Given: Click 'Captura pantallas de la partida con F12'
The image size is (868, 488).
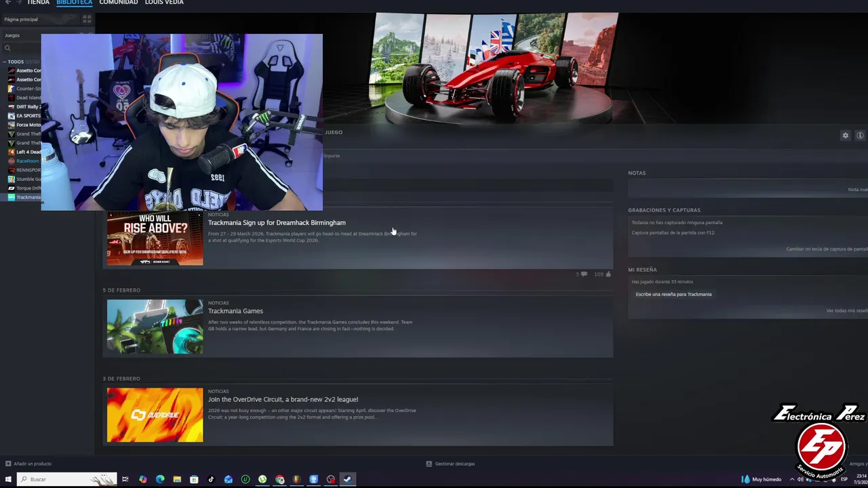Looking at the screenshot, I should coord(673,232).
